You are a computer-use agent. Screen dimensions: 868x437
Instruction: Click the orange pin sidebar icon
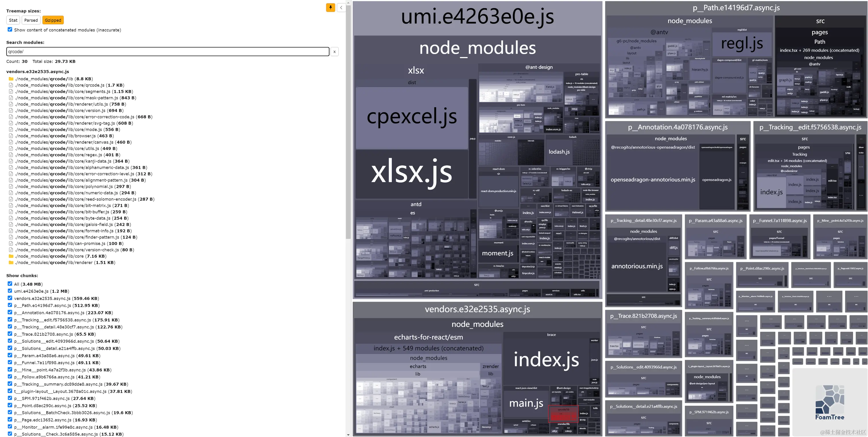point(330,7)
